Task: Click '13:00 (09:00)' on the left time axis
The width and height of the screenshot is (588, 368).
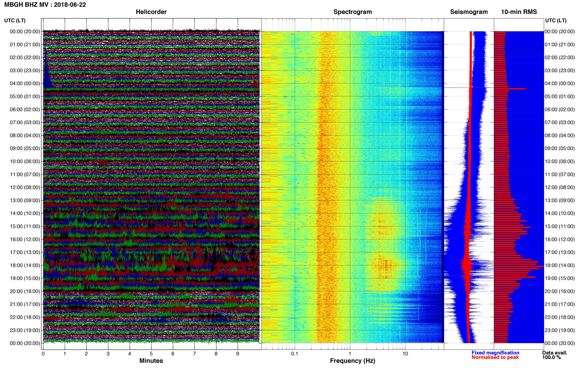Action: click(x=25, y=200)
